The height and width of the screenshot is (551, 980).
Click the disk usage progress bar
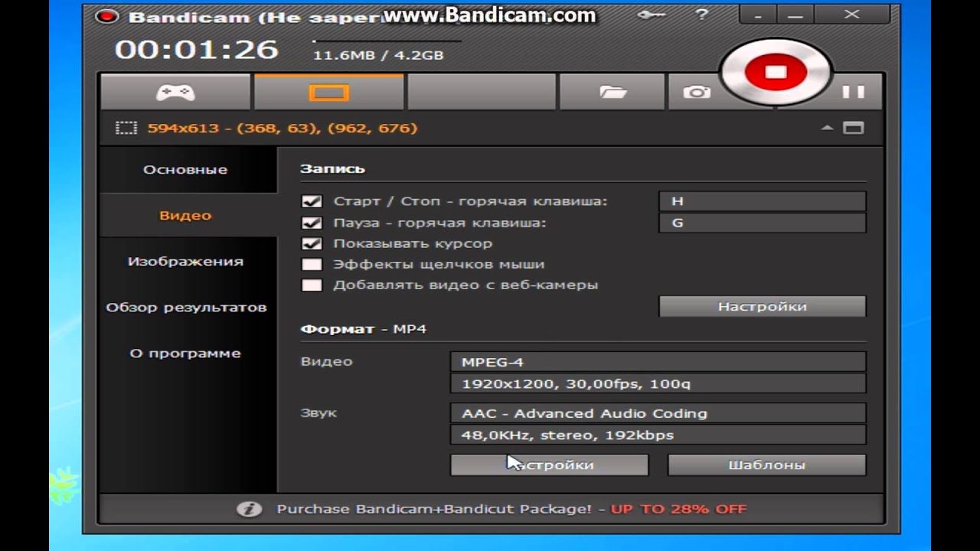coord(387,41)
